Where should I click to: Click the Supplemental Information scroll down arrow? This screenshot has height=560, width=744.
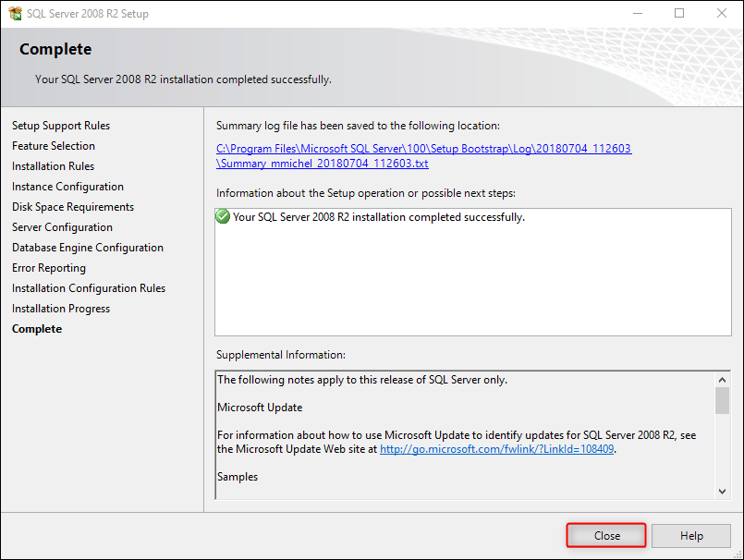coord(722,492)
